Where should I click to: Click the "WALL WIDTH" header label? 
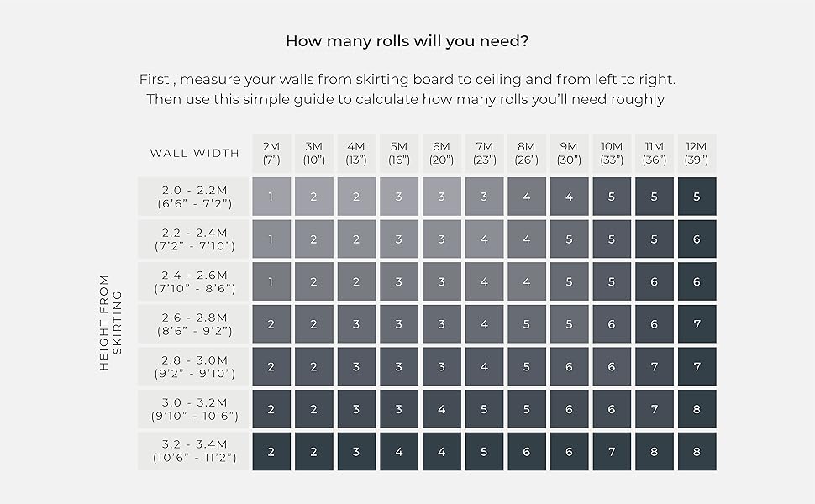[x=194, y=153]
